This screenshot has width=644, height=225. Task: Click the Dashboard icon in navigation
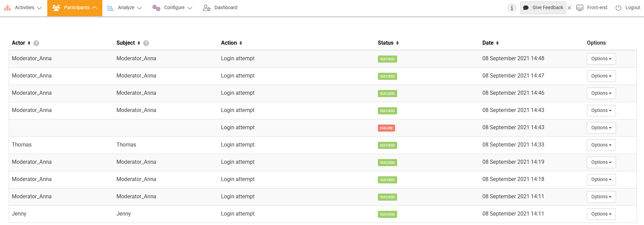tap(207, 8)
